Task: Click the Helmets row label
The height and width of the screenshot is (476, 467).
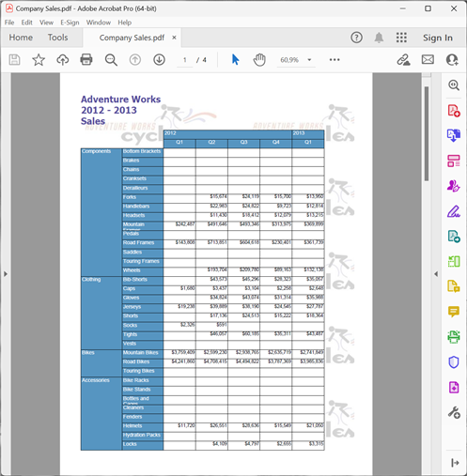Action: [x=132, y=426]
